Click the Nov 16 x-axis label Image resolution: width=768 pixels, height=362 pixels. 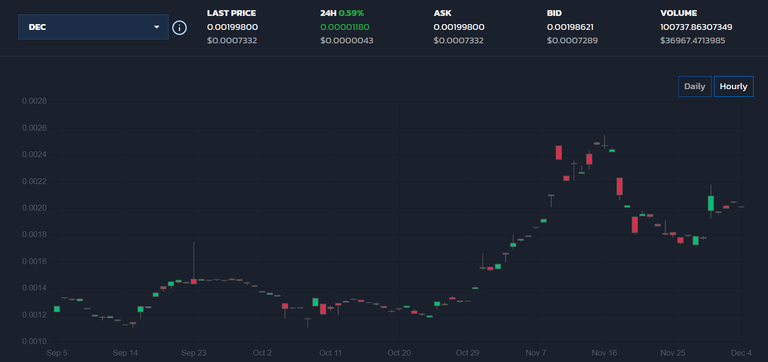(x=604, y=353)
